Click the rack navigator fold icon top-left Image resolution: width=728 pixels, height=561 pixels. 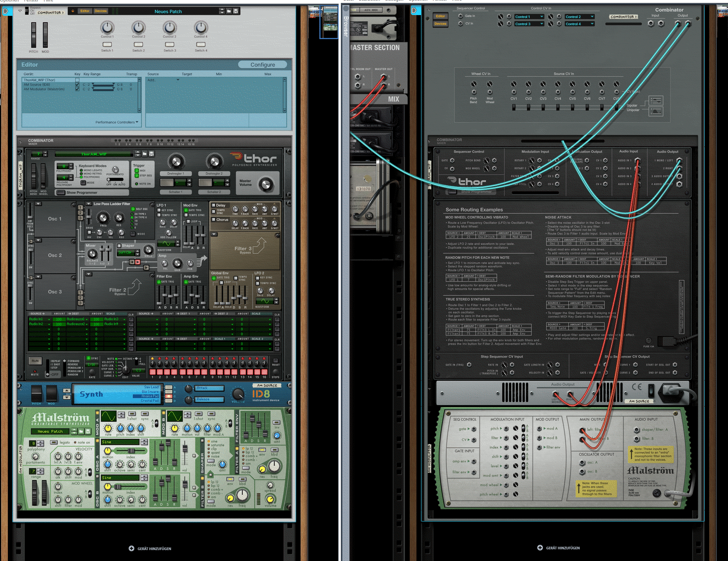click(5, 11)
